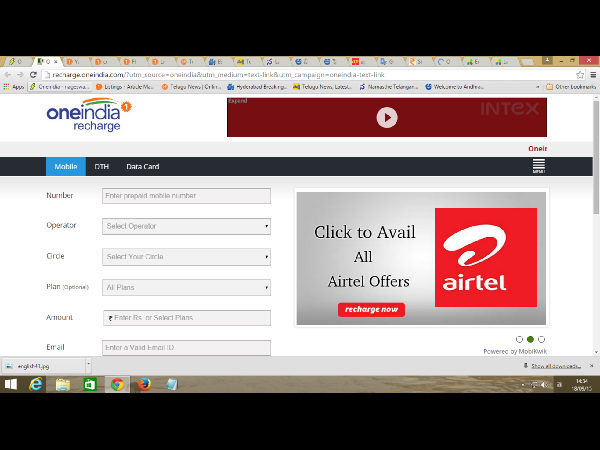600x450 pixels.
Task: Select the third carousel indicator dot
Action: 541,340
